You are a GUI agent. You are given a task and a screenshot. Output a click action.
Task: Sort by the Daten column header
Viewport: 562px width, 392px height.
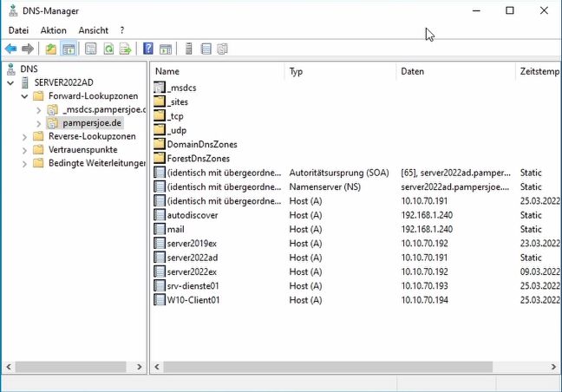coord(456,71)
